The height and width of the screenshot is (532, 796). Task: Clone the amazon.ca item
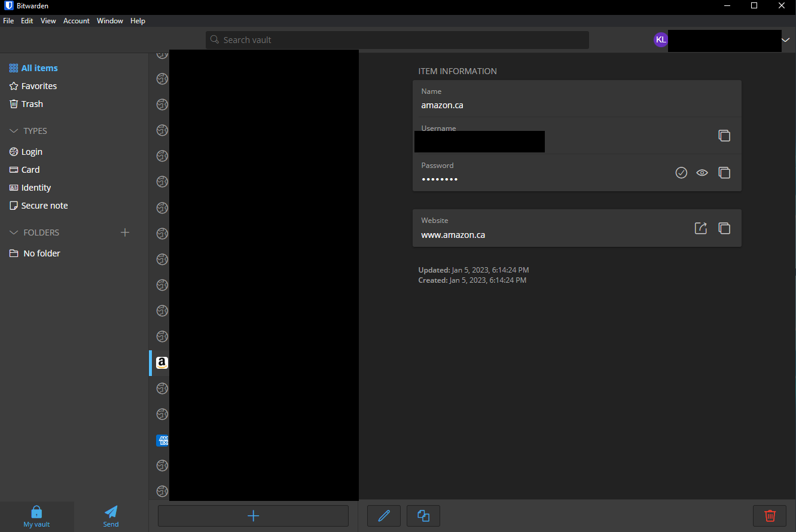point(423,515)
